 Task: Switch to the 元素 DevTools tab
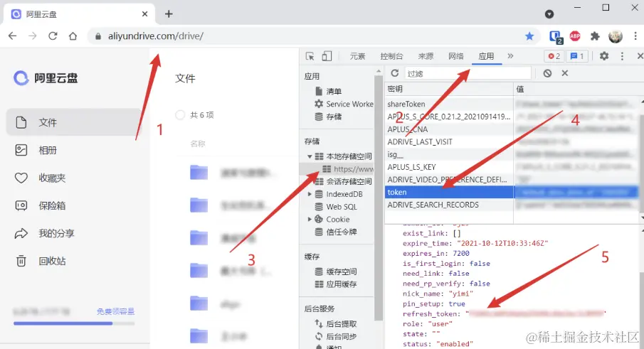click(x=357, y=56)
